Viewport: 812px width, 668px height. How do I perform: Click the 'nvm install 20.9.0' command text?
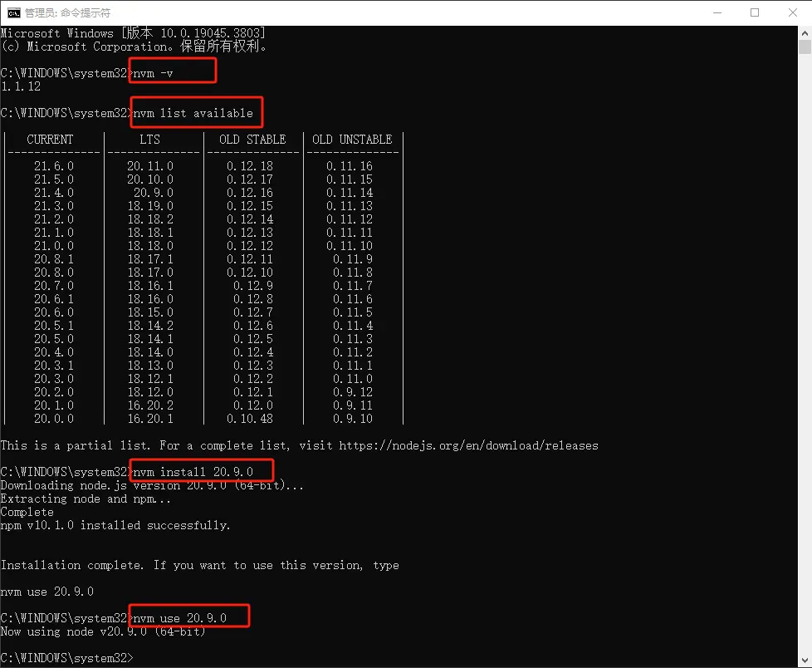[193, 472]
